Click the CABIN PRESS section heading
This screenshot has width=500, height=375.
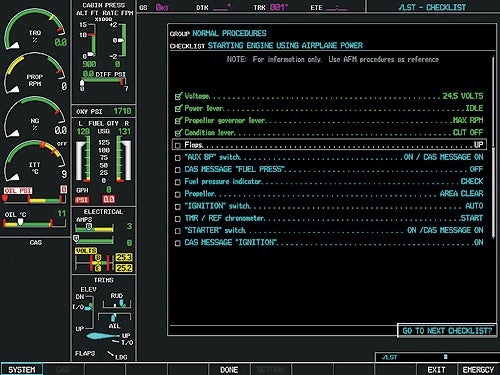click(104, 5)
